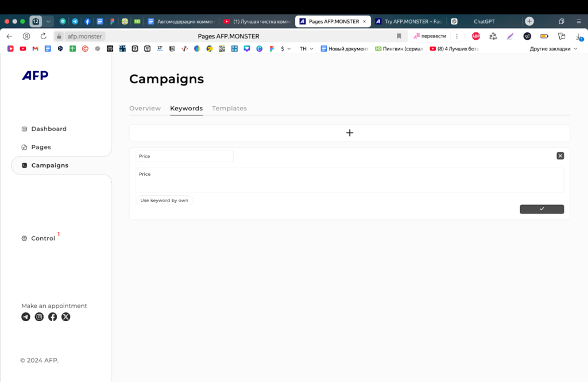The height and width of the screenshot is (382, 588).
Task: Open Control section in sidebar
Action: [42, 238]
